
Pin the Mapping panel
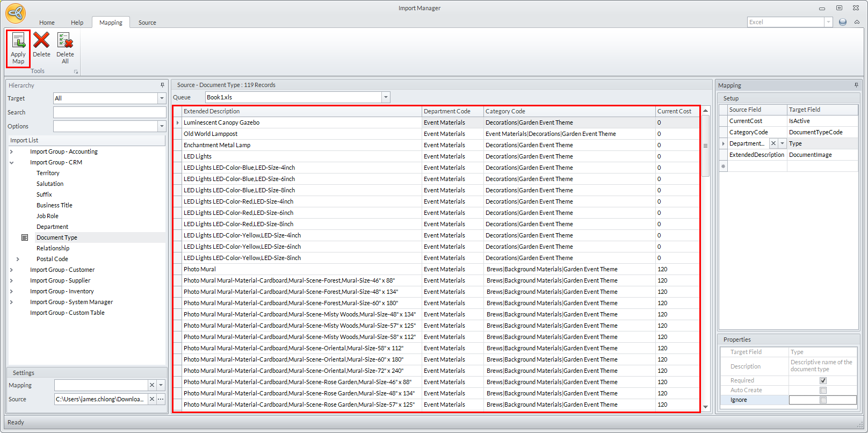tap(856, 85)
